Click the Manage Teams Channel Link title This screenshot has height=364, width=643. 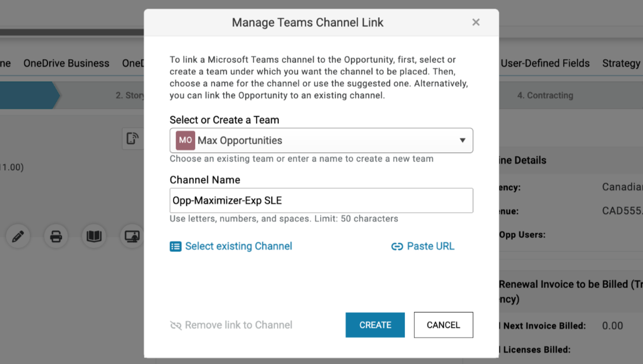308,22
